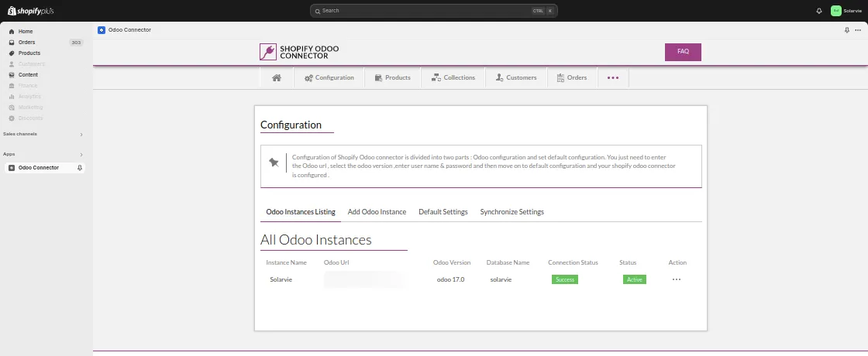The height and width of the screenshot is (356, 868).
Task: Click the Solarvie store avatar
Action: (836, 11)
